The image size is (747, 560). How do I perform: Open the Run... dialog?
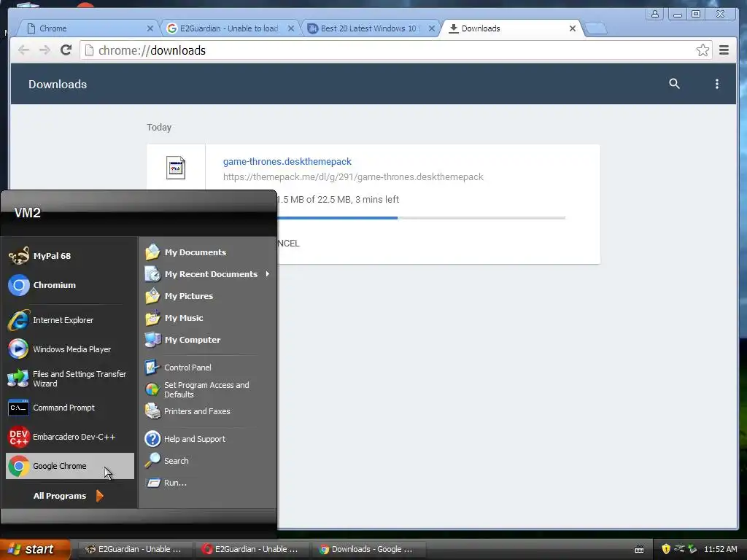[x=207, y=483]
